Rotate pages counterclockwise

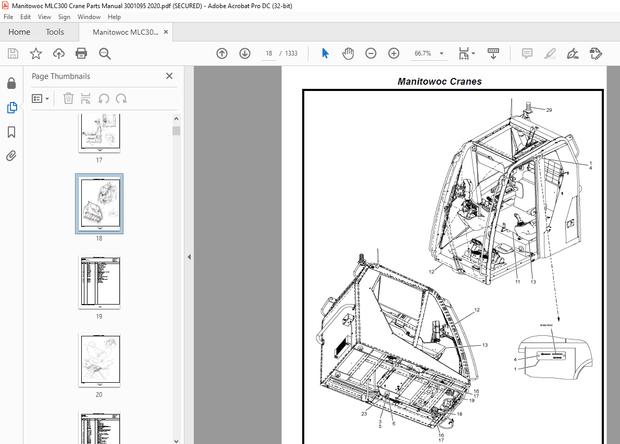[x=104, y=98]
